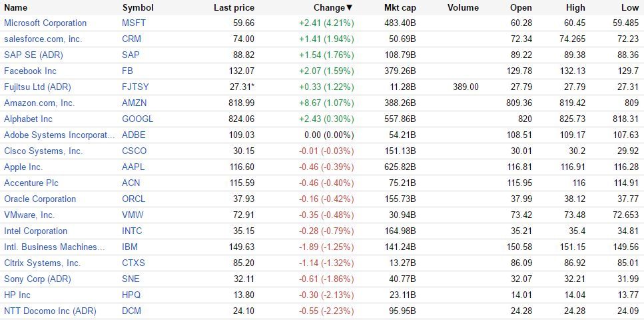The width and height of the screenshot is (644, 320).
Task: Open Adobe Systems Incorporated link
Action: 59,135
